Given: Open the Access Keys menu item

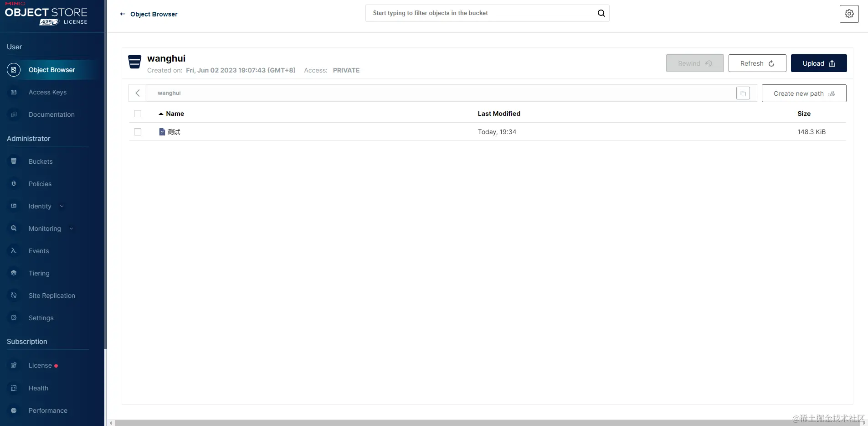Looking at the screenshot, I should tap(47, 92).
